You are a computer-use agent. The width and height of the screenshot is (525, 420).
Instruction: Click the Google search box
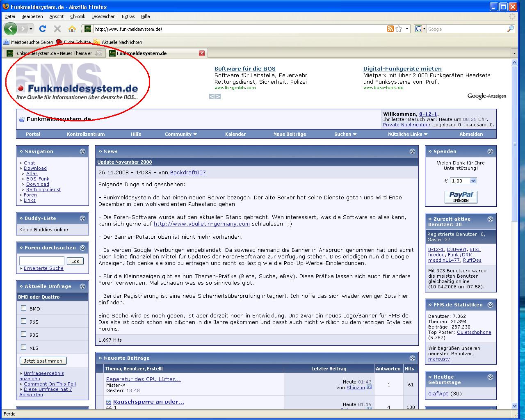467,29
